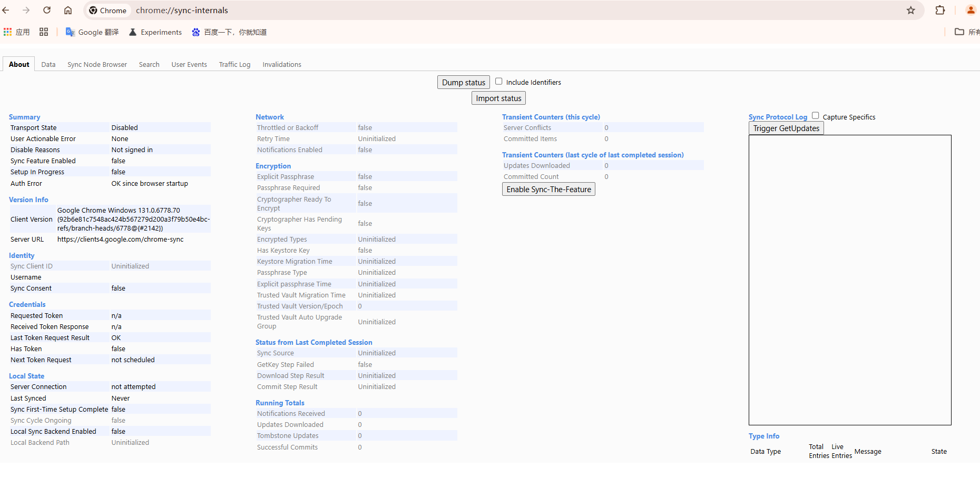Click the Version Info heading
Screen dimensions: 980x488
click(28, 200)
